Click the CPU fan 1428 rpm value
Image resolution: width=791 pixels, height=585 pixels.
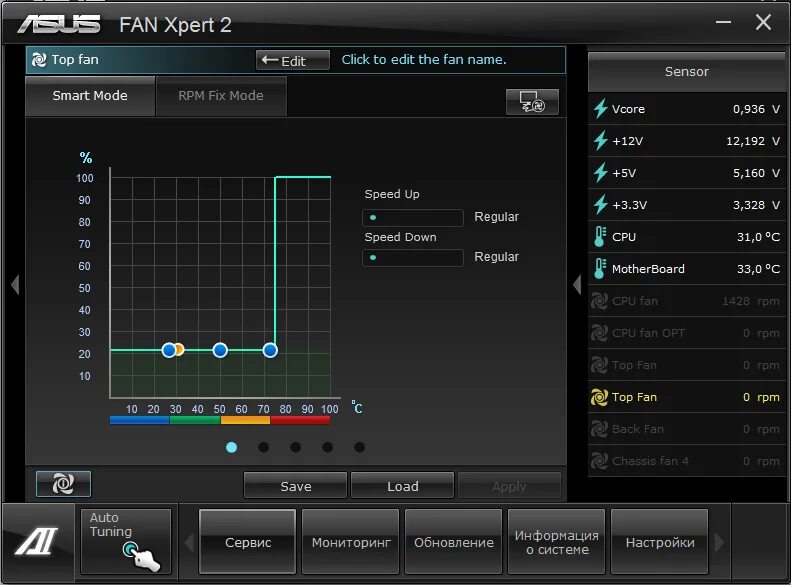tap(751, 301)
